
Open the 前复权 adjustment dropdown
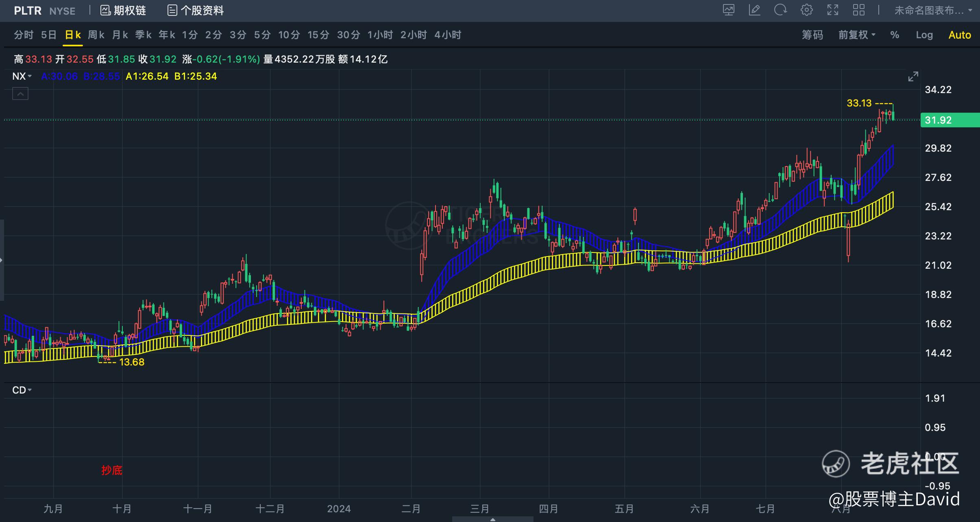tap(857, 35)
